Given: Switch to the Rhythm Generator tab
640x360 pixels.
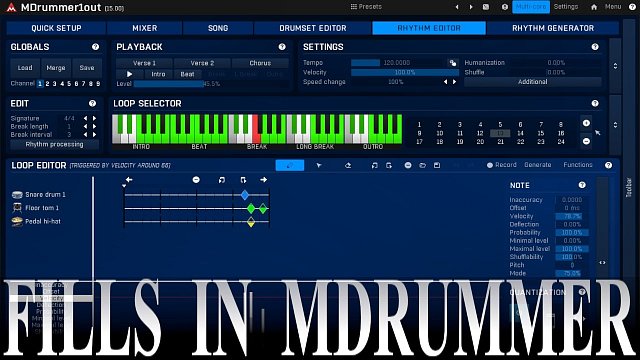Looking at the screenshot, I should [x=553, y=28].
